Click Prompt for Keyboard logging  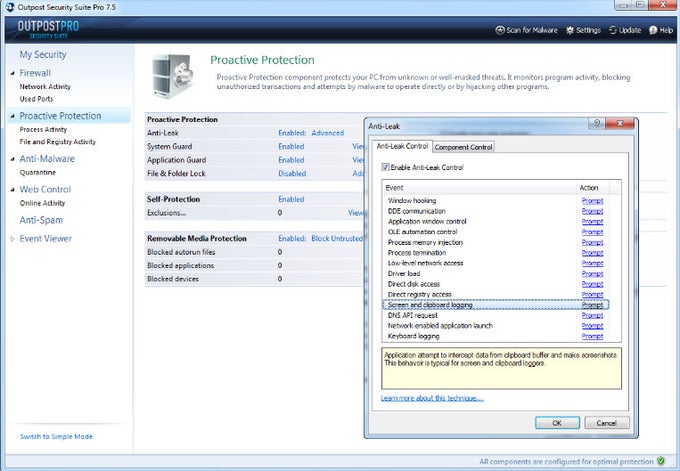pyautogui.click(x=592, y=336)
